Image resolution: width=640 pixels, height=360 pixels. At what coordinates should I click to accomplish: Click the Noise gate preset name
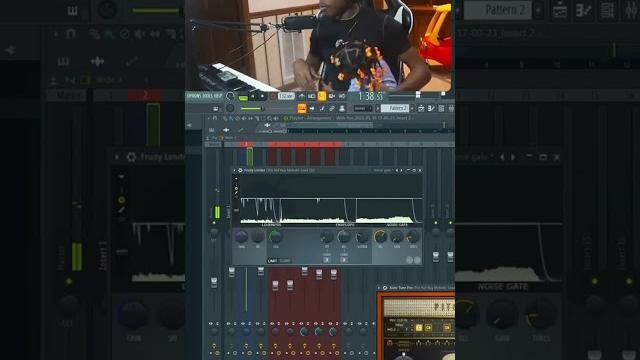pyautogui.click(x=382, y=170)
